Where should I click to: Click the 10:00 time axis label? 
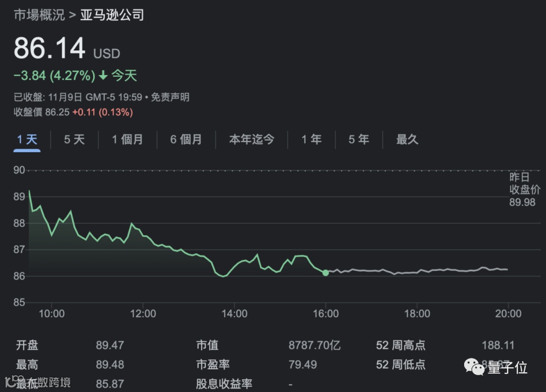pos(52,313)
